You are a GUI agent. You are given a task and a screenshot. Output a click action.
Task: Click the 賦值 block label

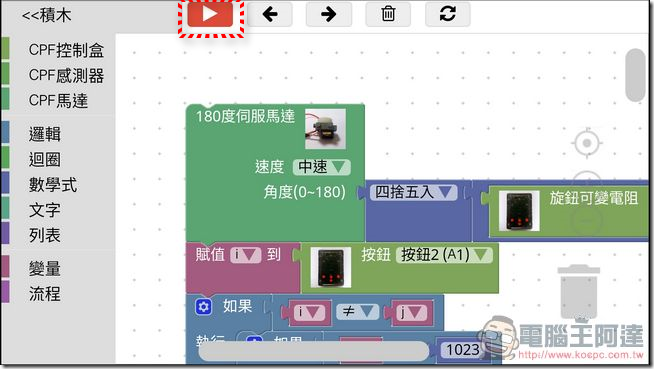pyautogui.click(x=210, y=255)
